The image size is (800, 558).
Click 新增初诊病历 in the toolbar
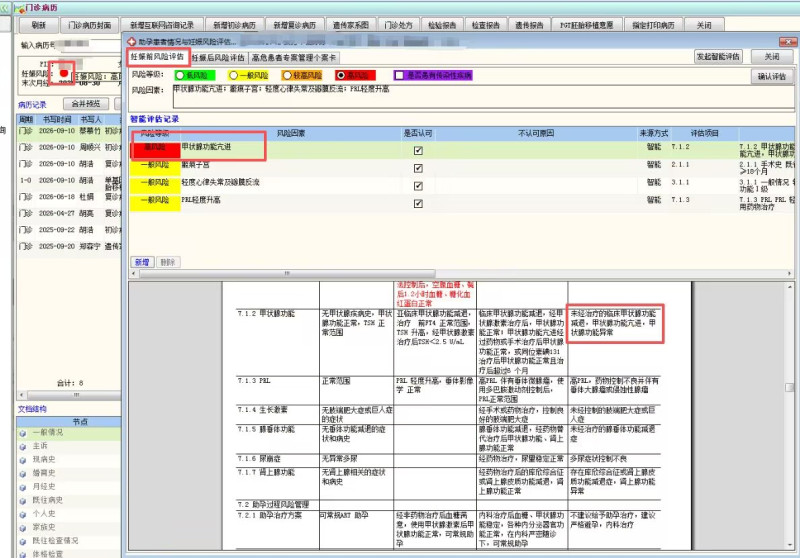pyautogui.click(x=234, y=25)
